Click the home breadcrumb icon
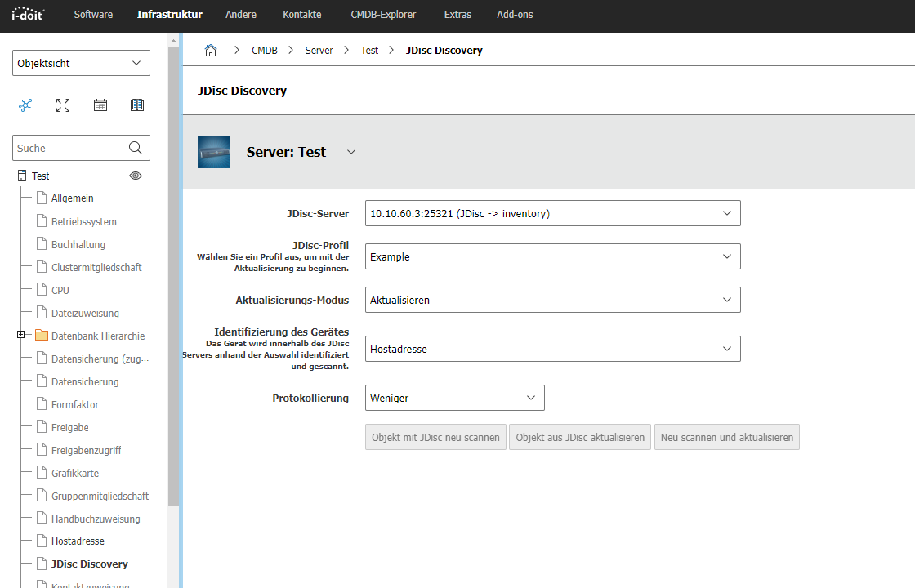Image resolution: width=915 pixels, height=588 pixels. [211, 50]
